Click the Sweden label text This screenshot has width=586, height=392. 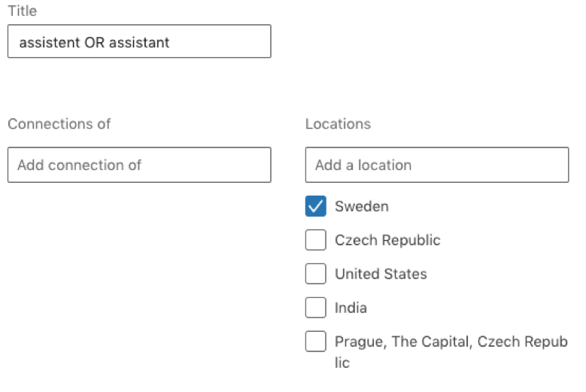click(x=361, y=206)
